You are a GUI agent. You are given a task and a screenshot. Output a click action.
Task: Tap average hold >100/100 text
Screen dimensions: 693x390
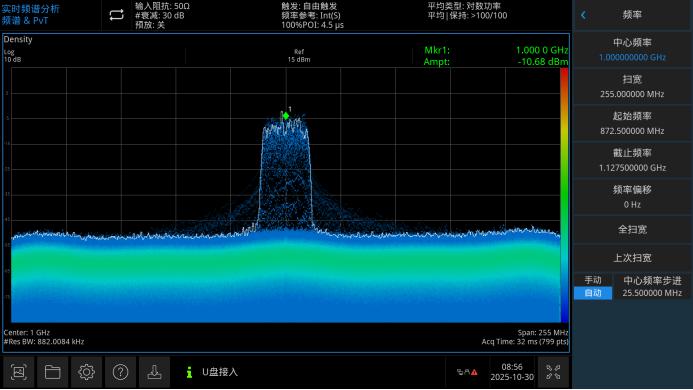coord(467,15)
